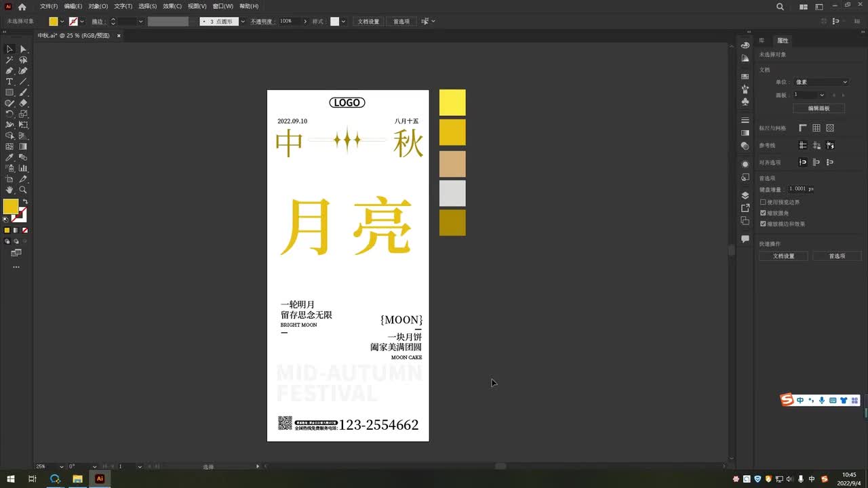Click the search magnifier in title bar
Screen dimensions: 868x488
tap(780, 7)
